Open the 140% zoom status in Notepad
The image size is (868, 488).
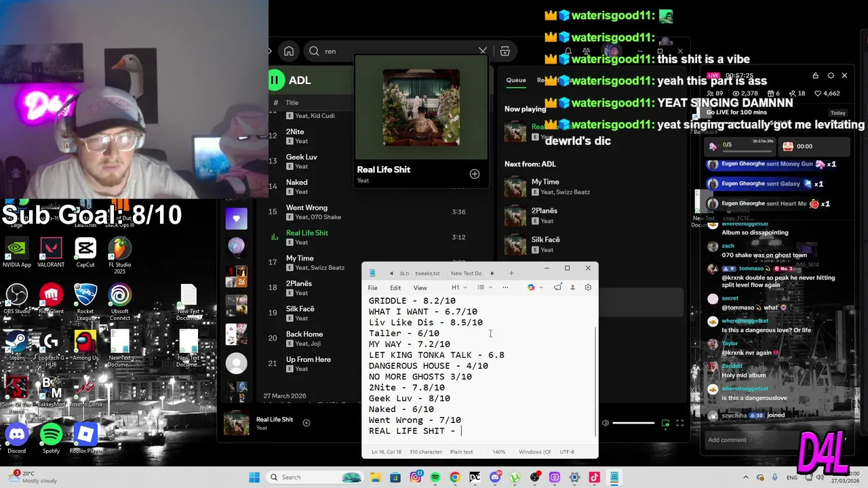(x=498, y=451)
